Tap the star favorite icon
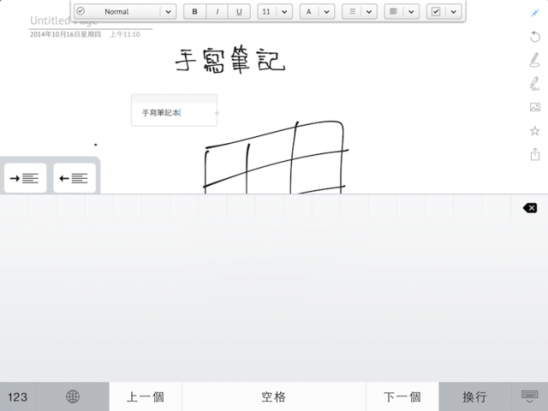The image size is (548, 411). pyautogui.click(x=535, y=131)
